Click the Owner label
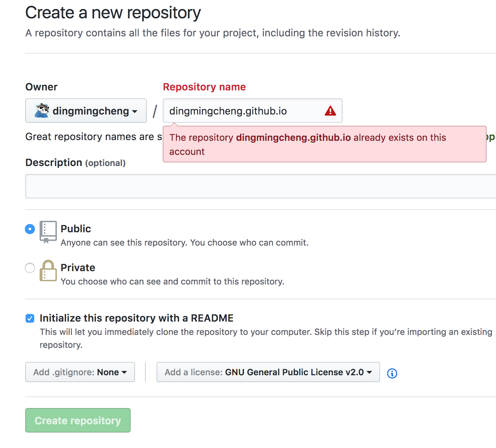The image size is (496, 448). pos(41,87)
